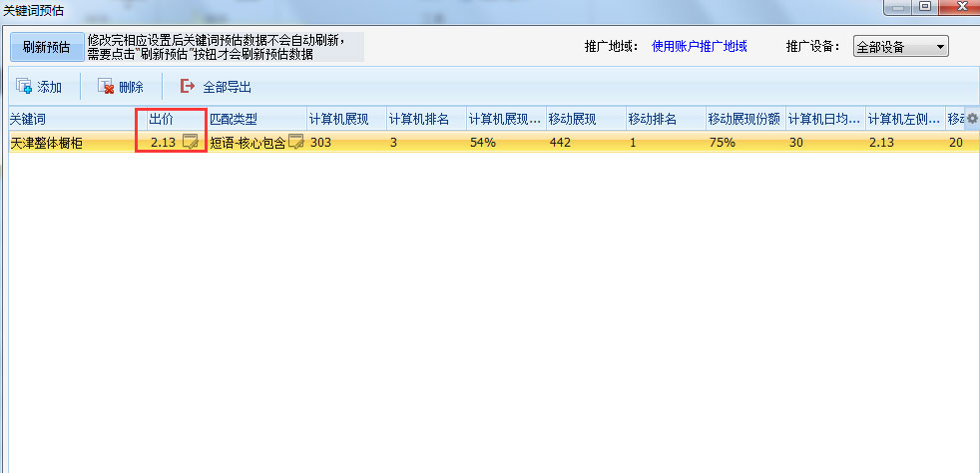Viewport: 980px width, 473px height.
Task: Click the 使用账户推广地域 link
Action: pyautogui.click(x=699, y=46)
